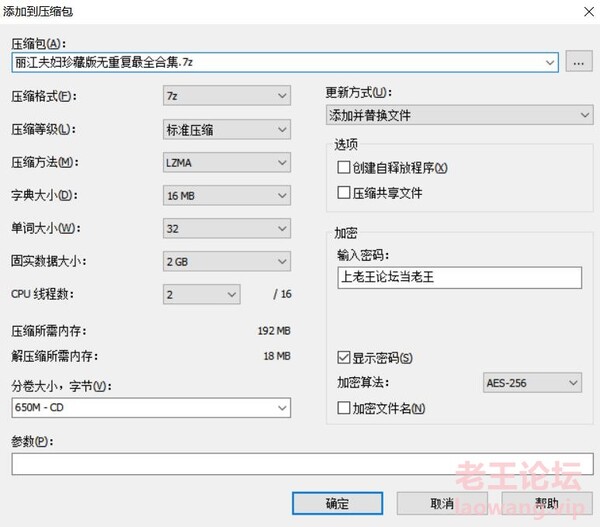Click the browse "..." button beside archive name
The image size is (600, 527).
click(x=579, y=62)
